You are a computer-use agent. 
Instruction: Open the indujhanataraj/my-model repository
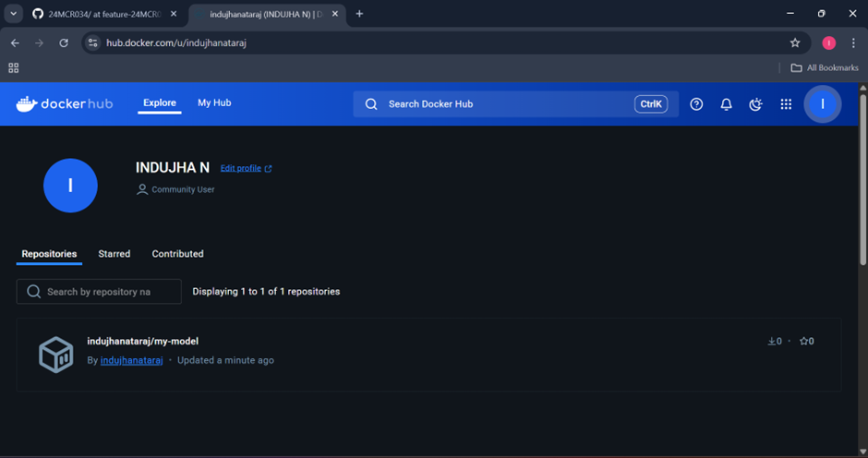143,341
